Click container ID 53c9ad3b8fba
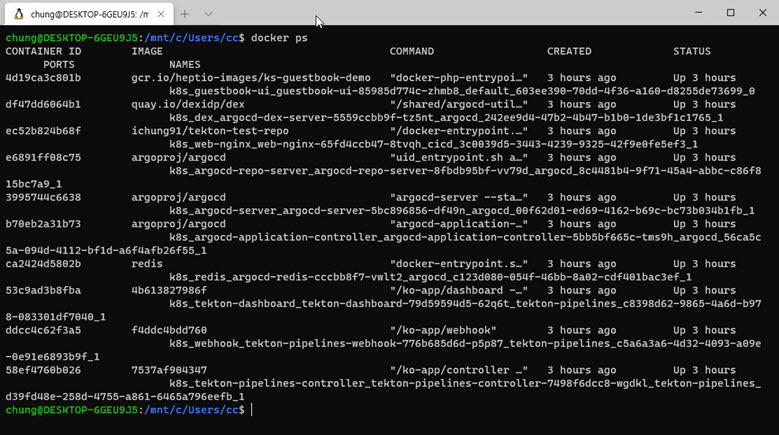 coord(43,290)
